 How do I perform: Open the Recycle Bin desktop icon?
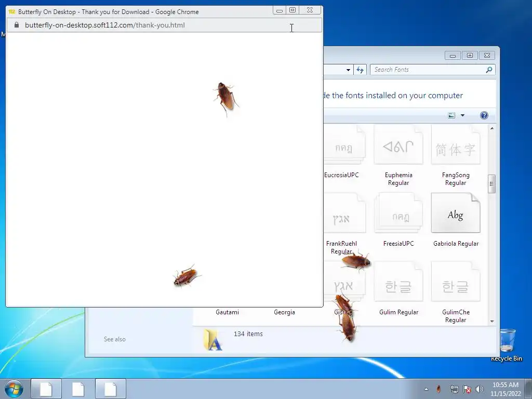(507, 344)
